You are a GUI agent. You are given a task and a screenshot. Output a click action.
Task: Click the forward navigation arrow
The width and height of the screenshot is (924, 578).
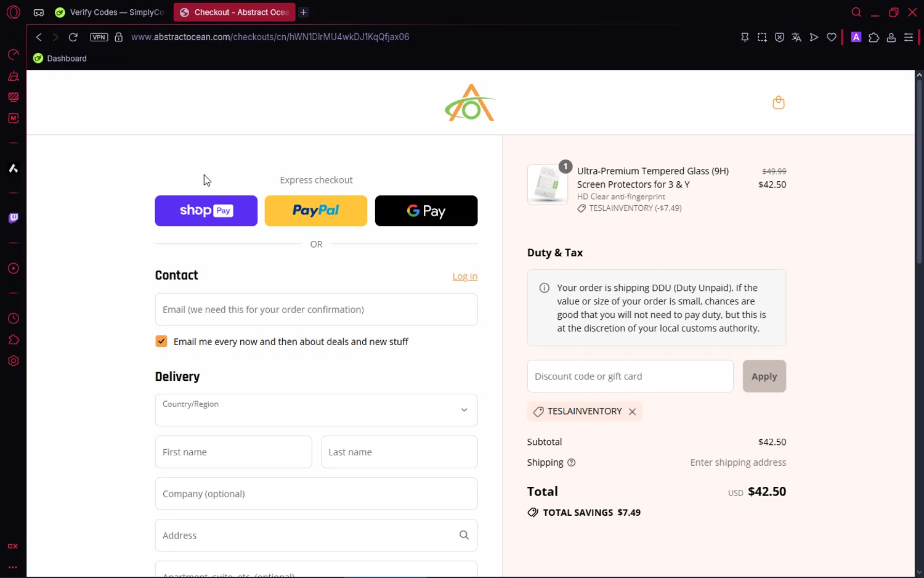[55, 37]
